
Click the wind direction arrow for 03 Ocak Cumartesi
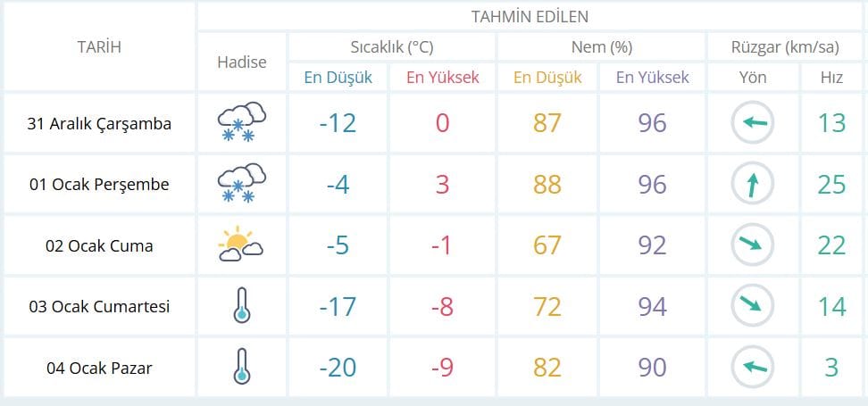click(753, 306)
